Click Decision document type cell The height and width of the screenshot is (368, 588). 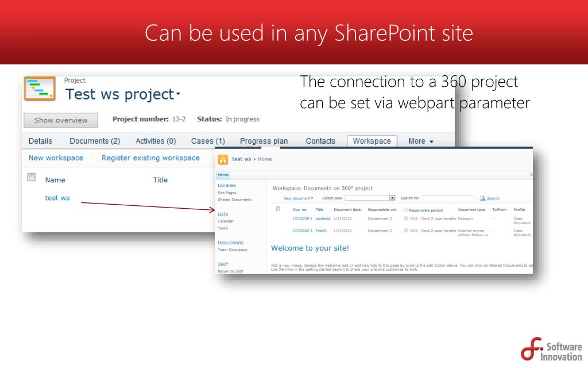[465, 218]
